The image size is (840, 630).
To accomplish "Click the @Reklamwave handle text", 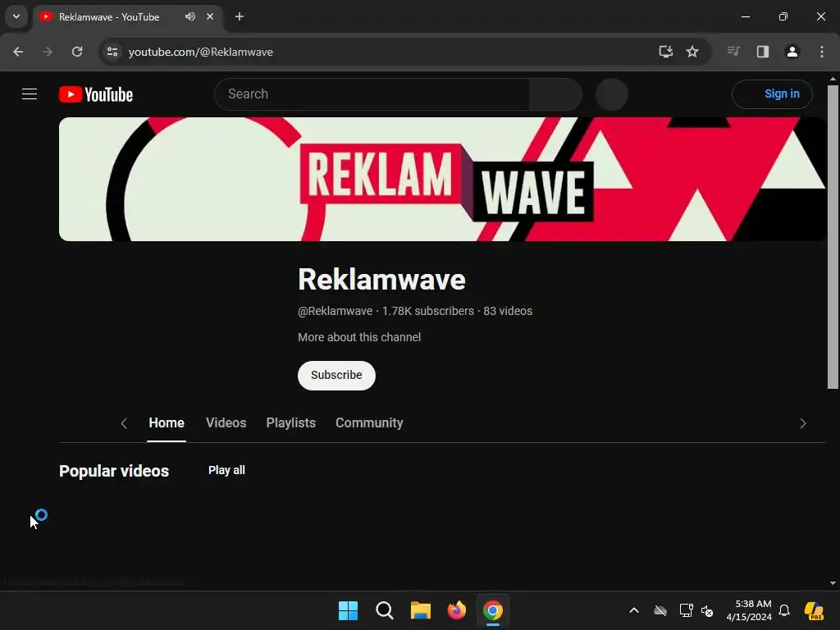I will (x=335, y=311).
